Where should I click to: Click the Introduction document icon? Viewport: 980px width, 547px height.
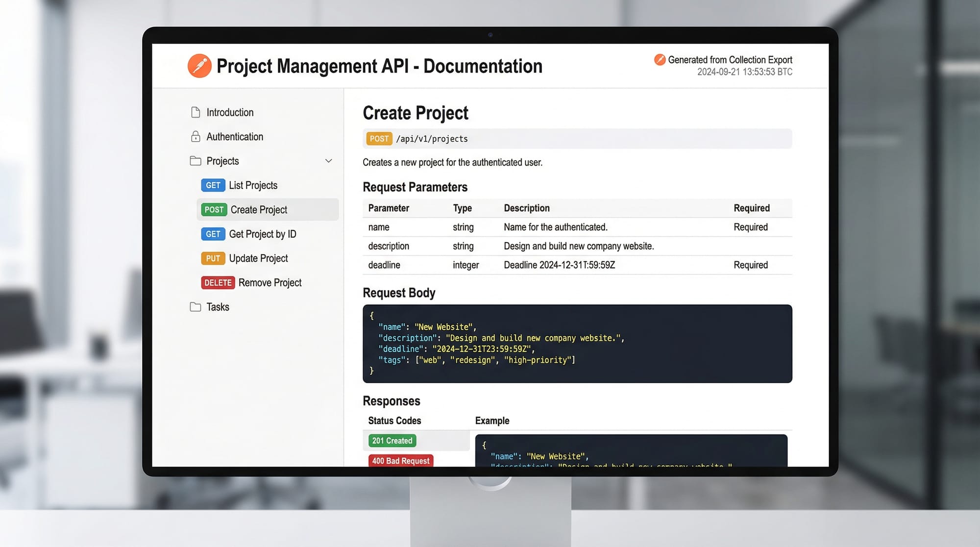click(196, 112)
